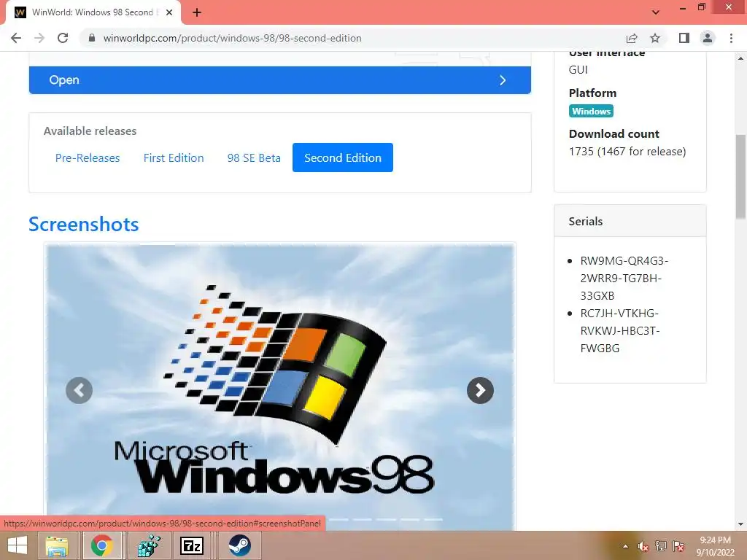Show hidden system tray icons
The width and height of the screenshot is (747, 560).
[x=625, y=546]
